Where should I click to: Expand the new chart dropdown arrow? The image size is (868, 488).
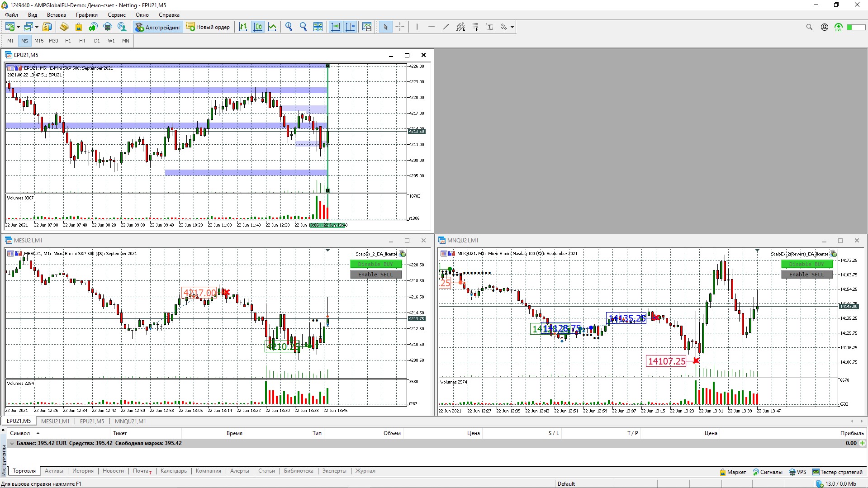click(x=18, y=27)
